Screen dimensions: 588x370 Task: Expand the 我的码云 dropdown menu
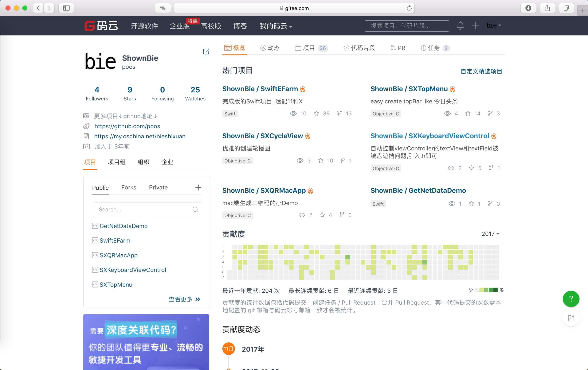pyautogui.click(x=276, y=26)
